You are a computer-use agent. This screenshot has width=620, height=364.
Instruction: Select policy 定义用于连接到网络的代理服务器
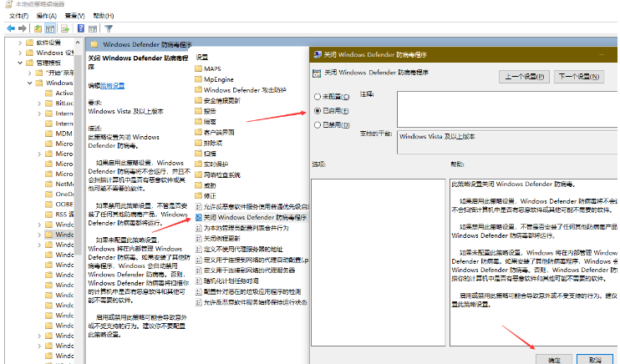(246, 270)
